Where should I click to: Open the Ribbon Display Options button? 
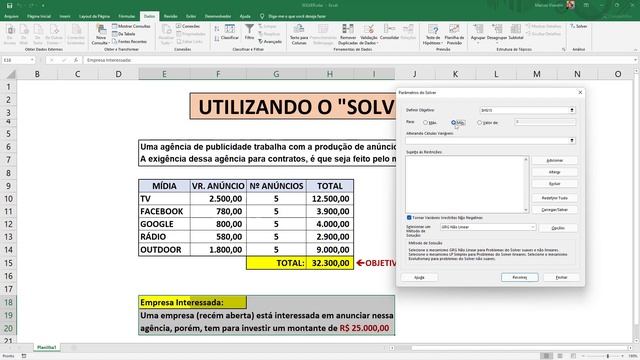coord(587,5)
